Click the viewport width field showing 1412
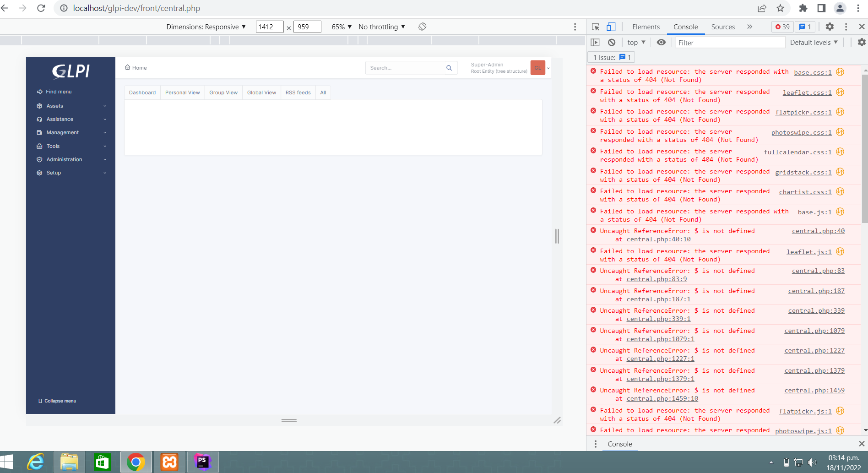Viewport: 868px width, 473px height. click(269, 27)
